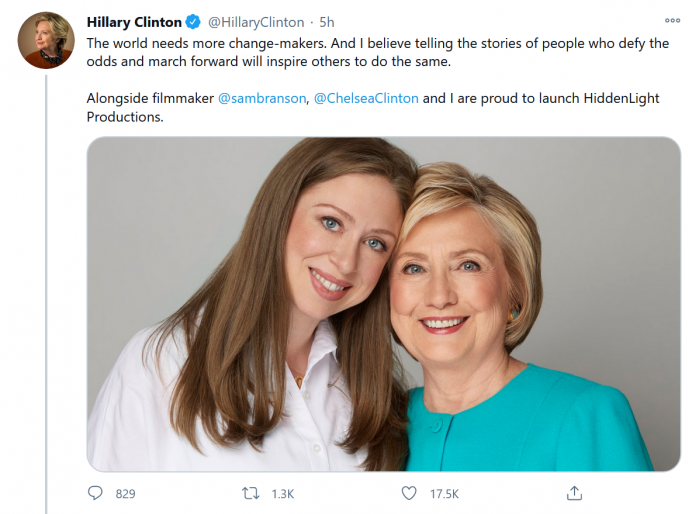Click the words "Alongside filmmaker" in the tweet
700x514 pixels.
150,99
